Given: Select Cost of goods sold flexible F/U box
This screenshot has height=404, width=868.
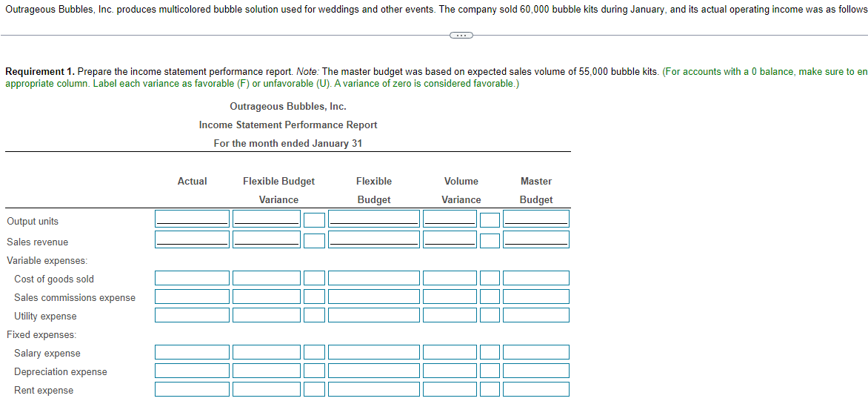Looking at the screenshot, I should [314, 278].
